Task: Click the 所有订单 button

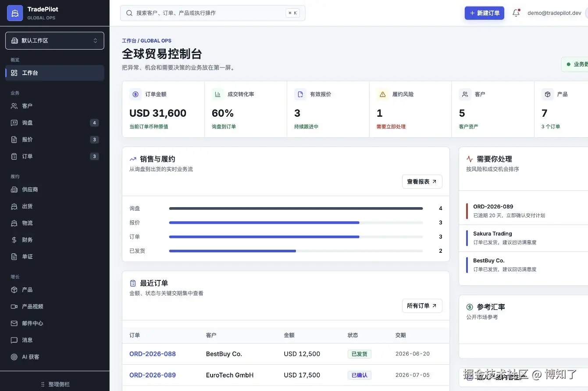Action: pyautogui.click(x=422, y=306)
